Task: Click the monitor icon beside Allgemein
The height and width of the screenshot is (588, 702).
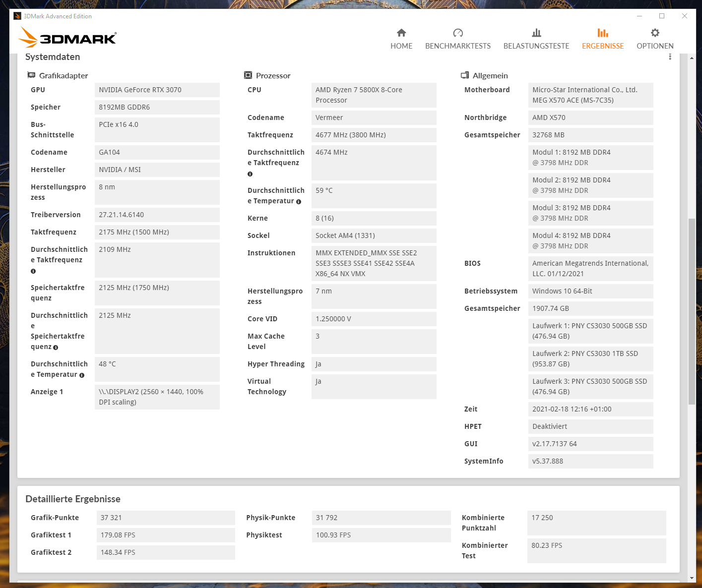Action: [x=465, y=75]
